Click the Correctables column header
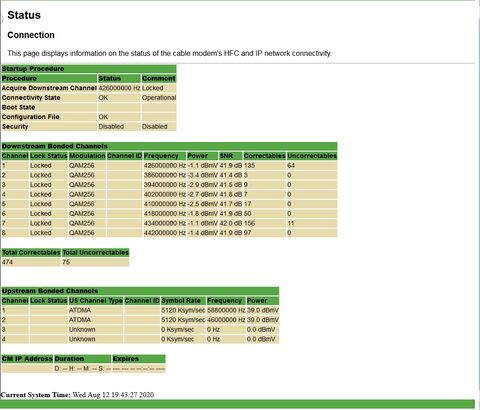The image size is (480, 410). click(x=264, y=156)
